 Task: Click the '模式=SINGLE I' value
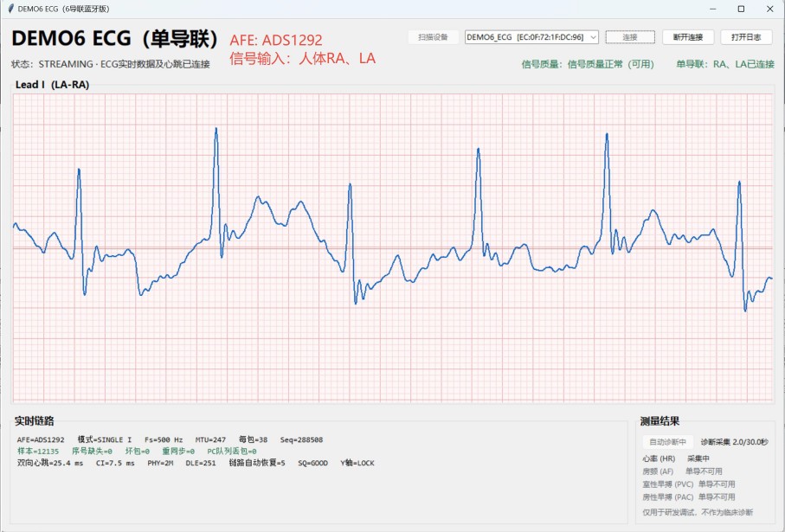click(x=104, y=440)
